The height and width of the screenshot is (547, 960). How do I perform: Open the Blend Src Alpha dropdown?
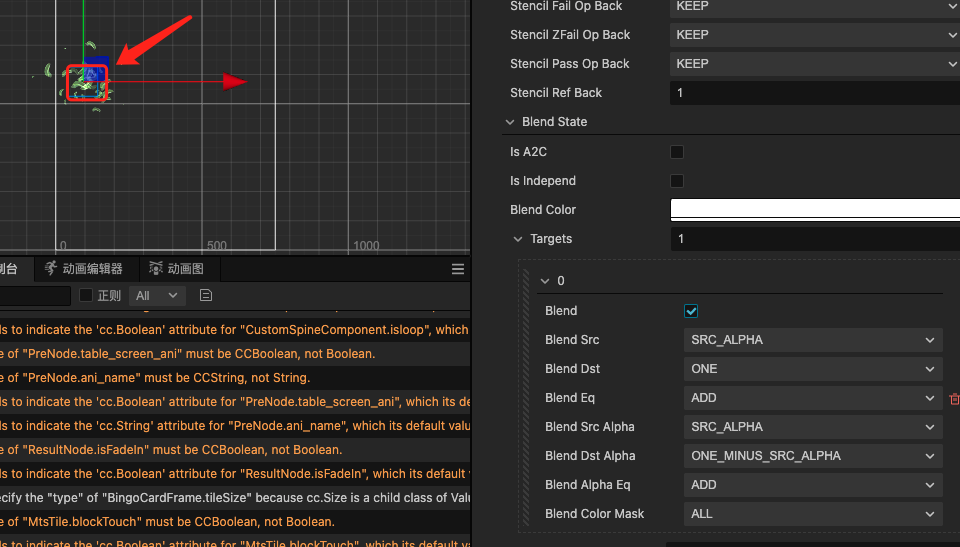(812, 427)
